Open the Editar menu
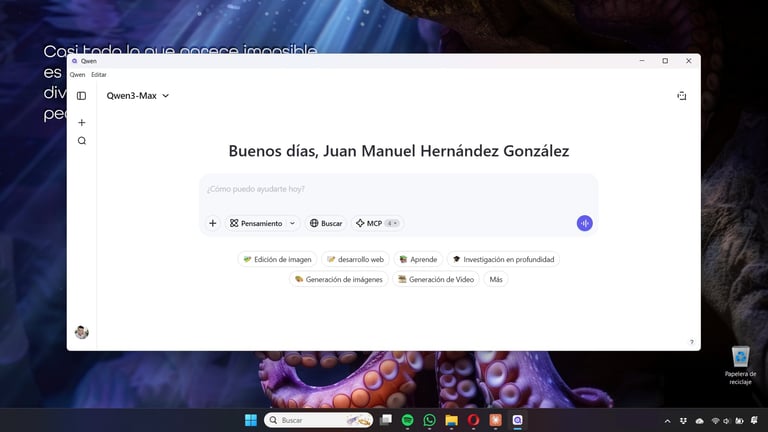 click(x=99, y=75)
